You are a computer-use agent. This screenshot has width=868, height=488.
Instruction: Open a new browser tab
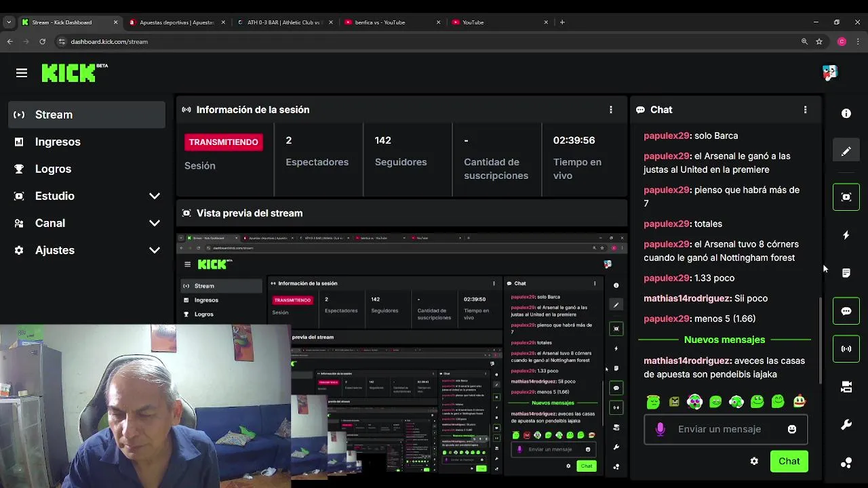pyautogui.click(x=562, y=22)
